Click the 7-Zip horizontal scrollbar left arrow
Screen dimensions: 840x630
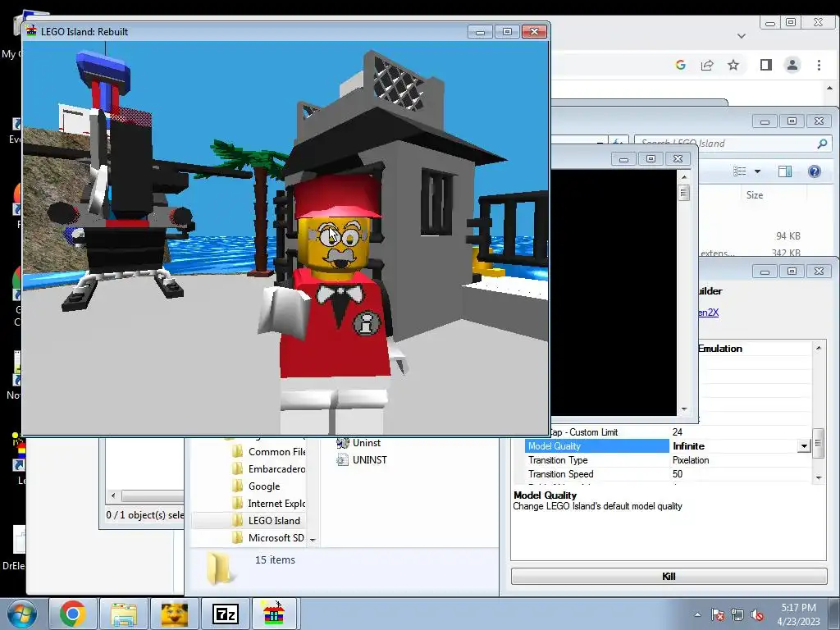point(113,495)
